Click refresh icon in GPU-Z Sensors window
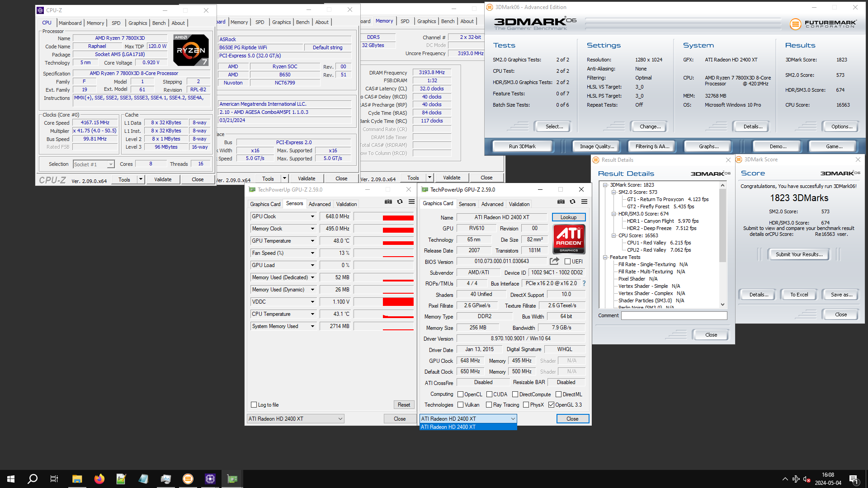Image resolution: width=868 pixels, height=488 pixels. point(400,202)
